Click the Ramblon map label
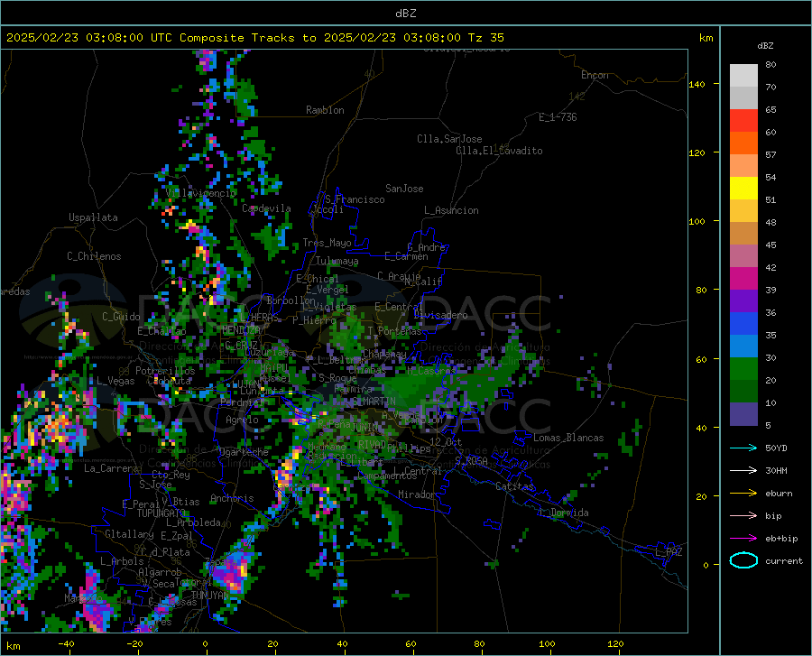The height and width of the screenshot is (656, 812). click(x=325, y=110)
